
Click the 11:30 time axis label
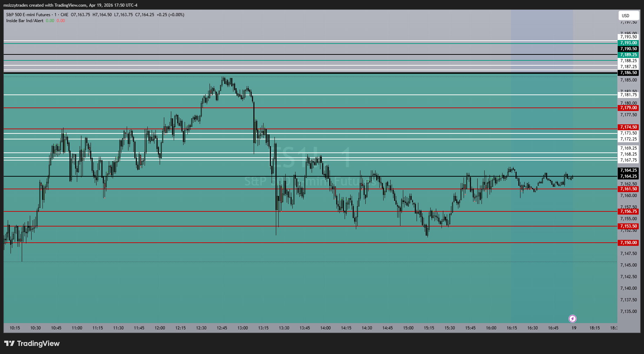tap(118, 328)
